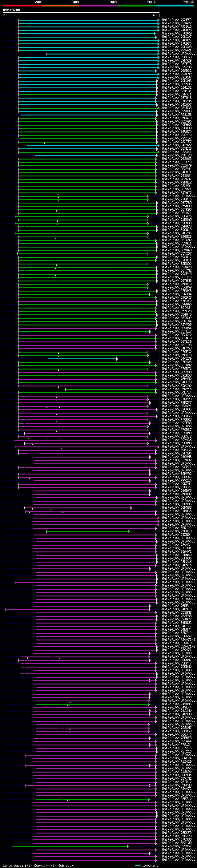Click the red ~20% identity legend bar

tap(22, 6)
